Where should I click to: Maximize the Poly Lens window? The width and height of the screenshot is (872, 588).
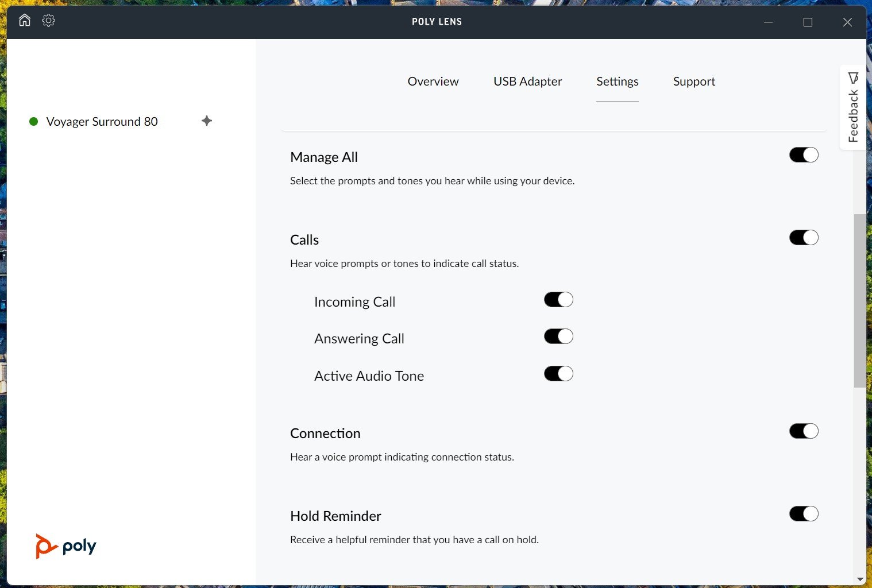click(808, 22)
